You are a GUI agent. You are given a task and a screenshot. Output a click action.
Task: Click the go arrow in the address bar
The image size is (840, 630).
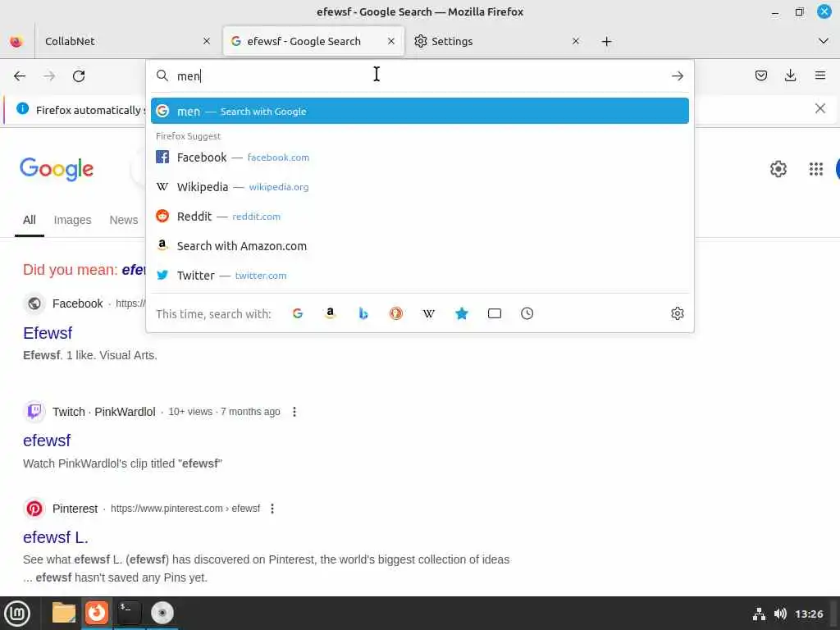(677, 76)
